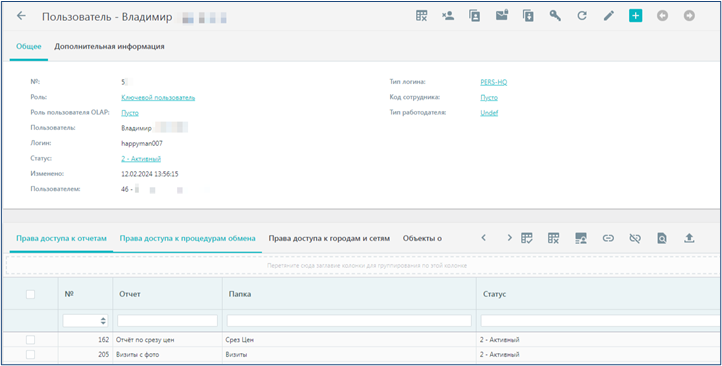Select Права доступа к городам и сетям tab
This screenshot has width=722, height=366.
coord(329,238)
